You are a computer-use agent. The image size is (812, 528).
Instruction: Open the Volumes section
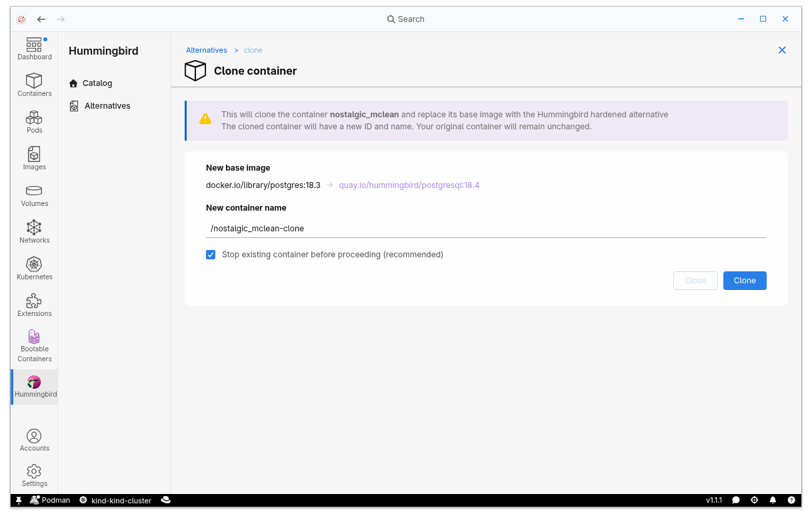click(x=34, y=195)
